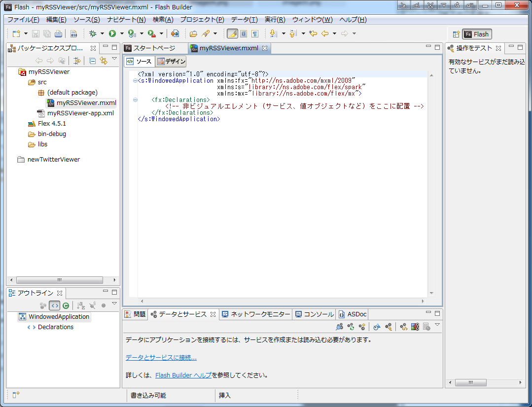Click the back navigation arrow in toolbar
This screenshot has width=532, height=407.
[325, 34]
